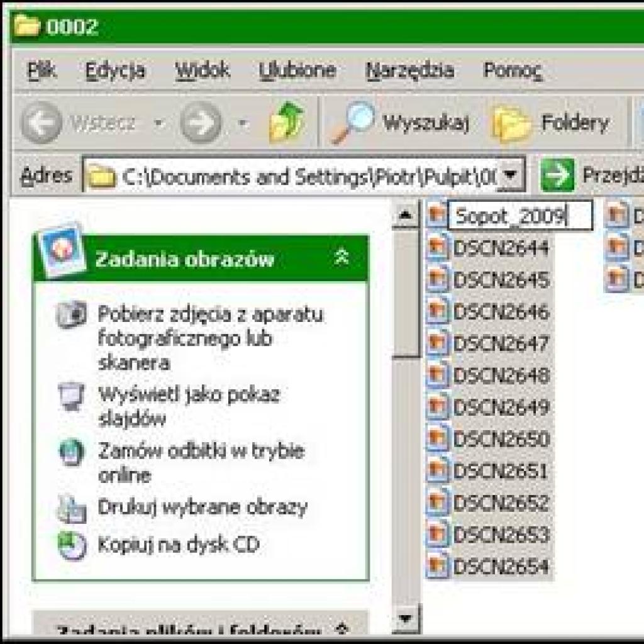
Task: Click Zamów odbitki w trybie online
Action: [201, 463]
